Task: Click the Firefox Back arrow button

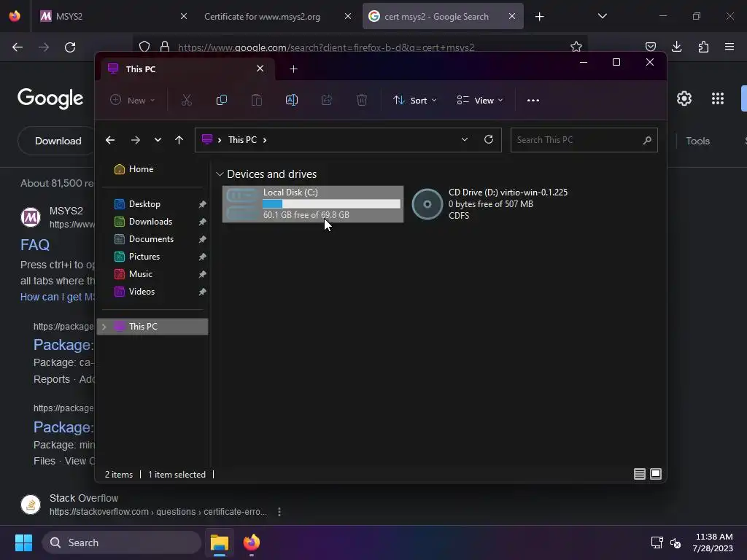Action: click(18, 47)
